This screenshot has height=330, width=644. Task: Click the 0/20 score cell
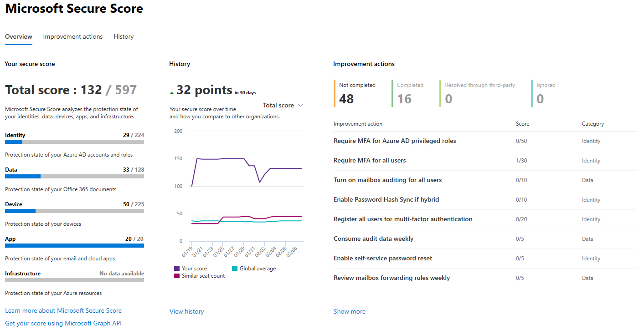[521, 219]
